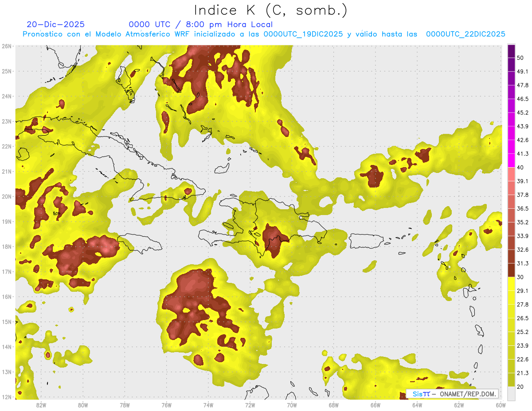532x411 pixels.
Task: Click the longitude label '64W'
Action: (417, 405)
